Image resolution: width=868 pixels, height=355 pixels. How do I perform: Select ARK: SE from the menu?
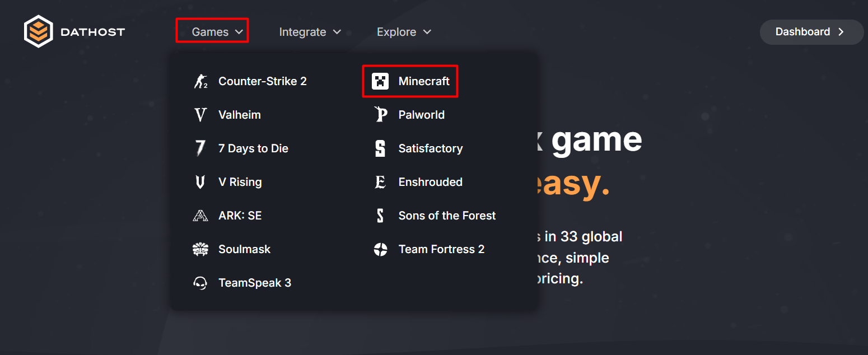tap(228, 216)
